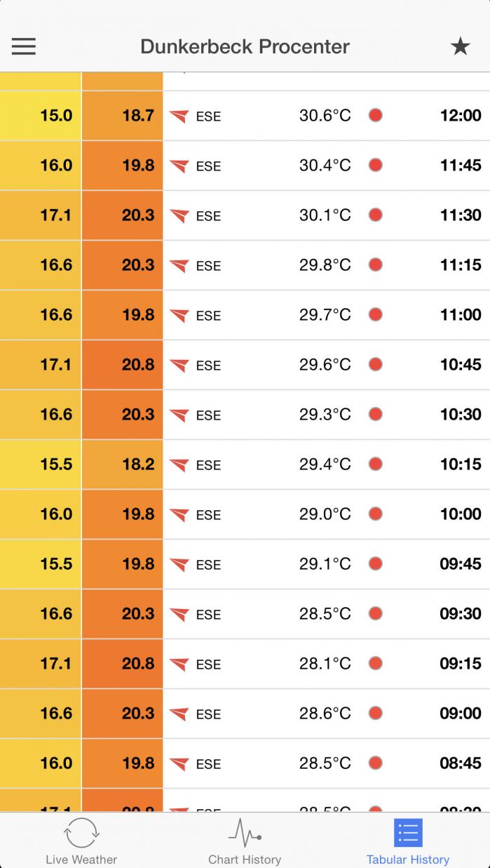Select the 09:30 row timestamp
The width and height of the screenshot is (490, 868).
[x=460, y=613]
